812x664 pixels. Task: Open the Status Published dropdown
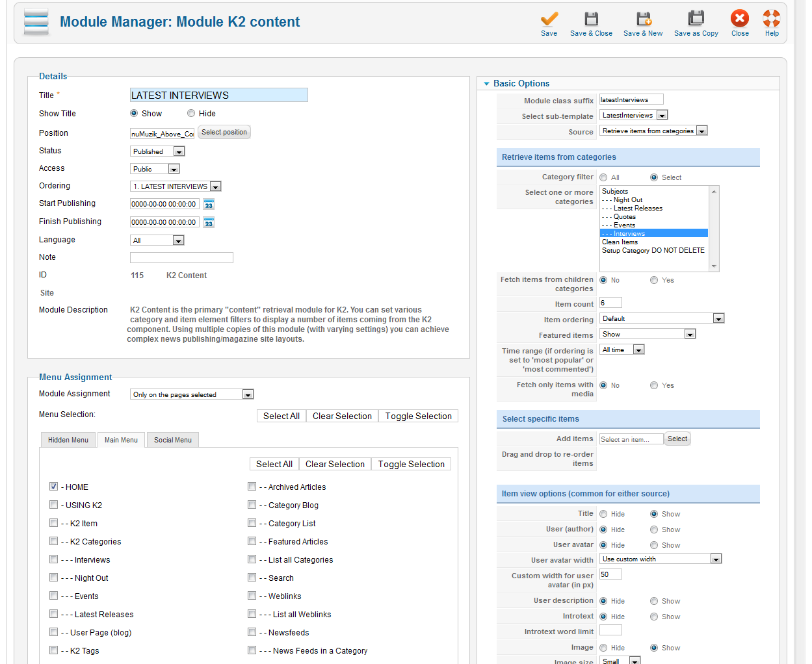click(158, 151)
